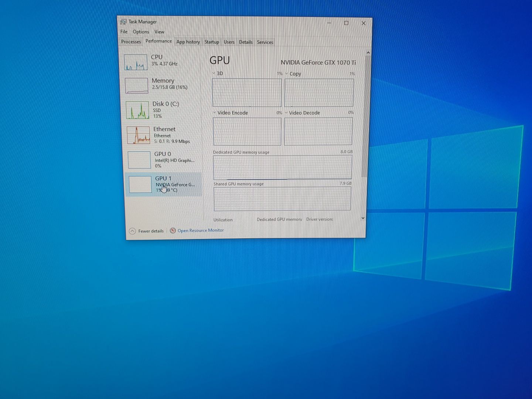Click the Ethernet throughput mini graph

(138, 135)
